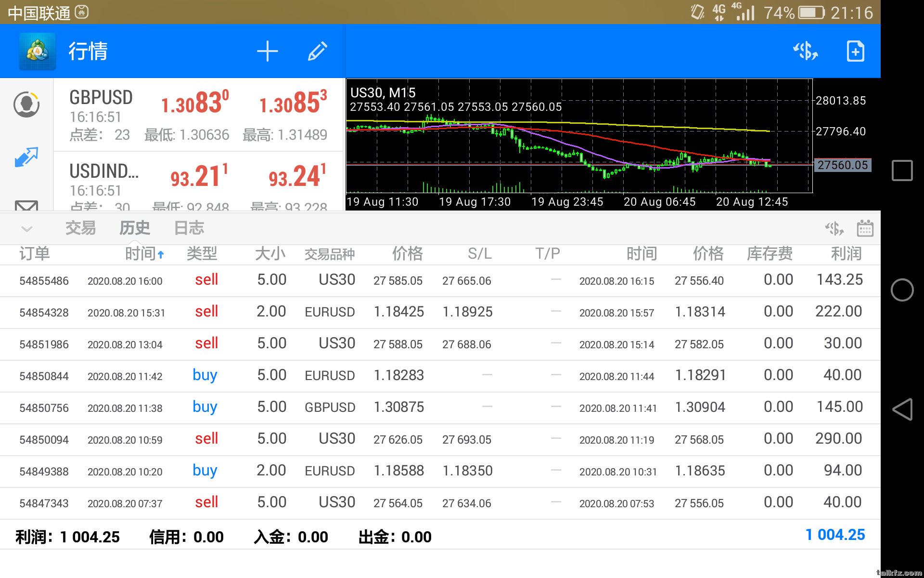Image resolution: width=924 pixels, height=578 pixels.
Task: Open order 54850844 history row
Action: (x=440, y=376)
